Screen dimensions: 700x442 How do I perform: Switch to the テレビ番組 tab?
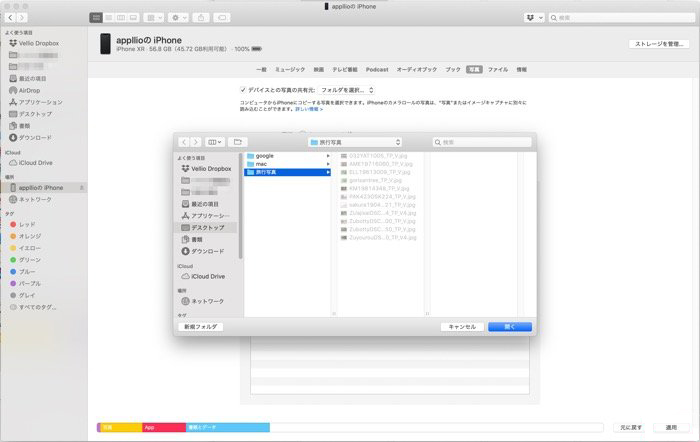pyautogui.click(x=345, y=70)
